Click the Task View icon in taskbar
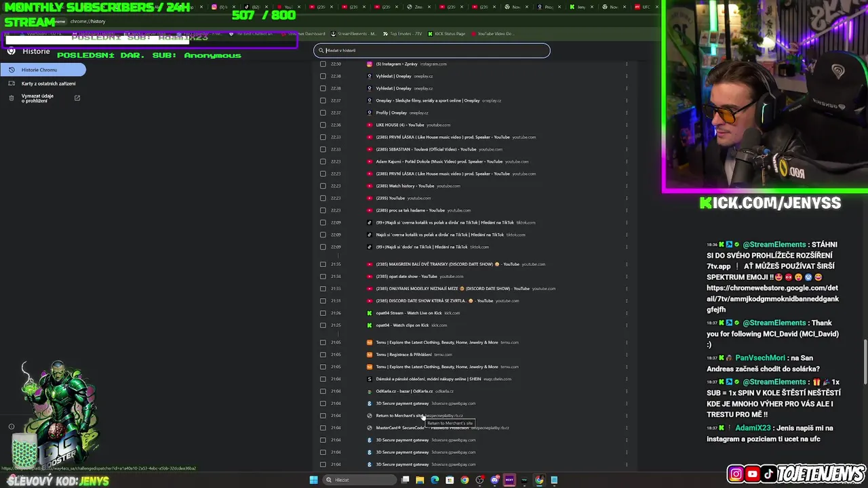Image resolution: width=868 pixels, height=488 pixels. pos(405,480)
